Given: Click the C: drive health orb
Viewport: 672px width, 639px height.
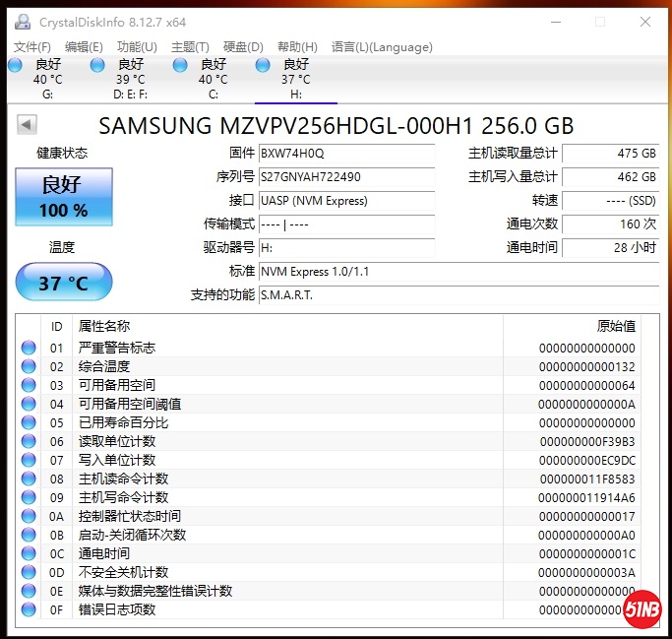Looking at the screenshot, I should [x=180, y=65].
